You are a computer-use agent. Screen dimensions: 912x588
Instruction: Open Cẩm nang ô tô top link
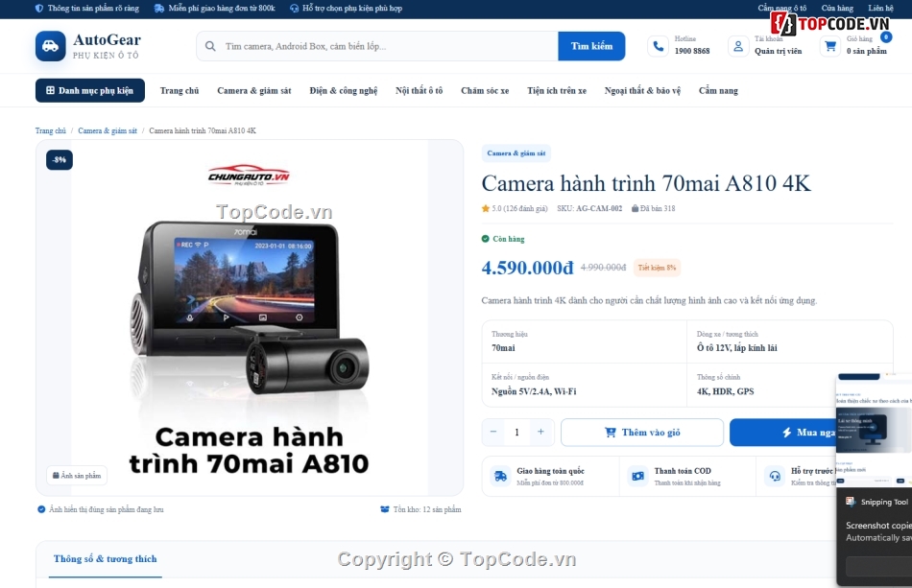point(781,8)
